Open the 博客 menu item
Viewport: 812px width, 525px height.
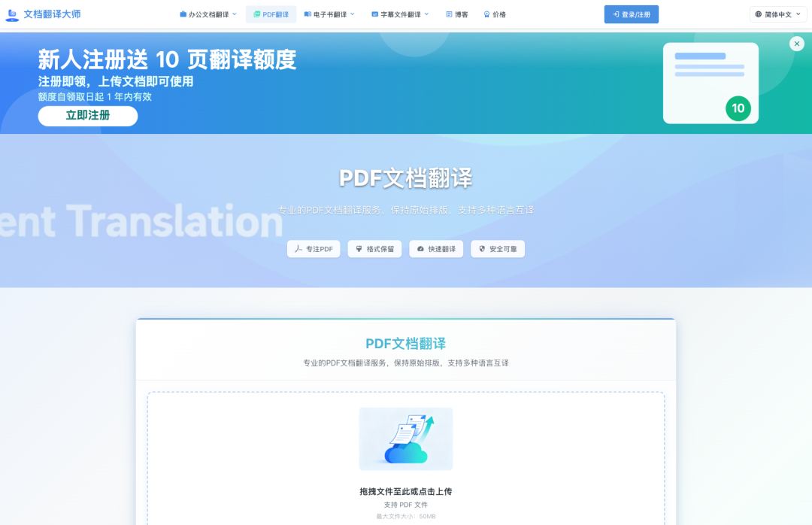pyautogui.click(x=456, y=14)
